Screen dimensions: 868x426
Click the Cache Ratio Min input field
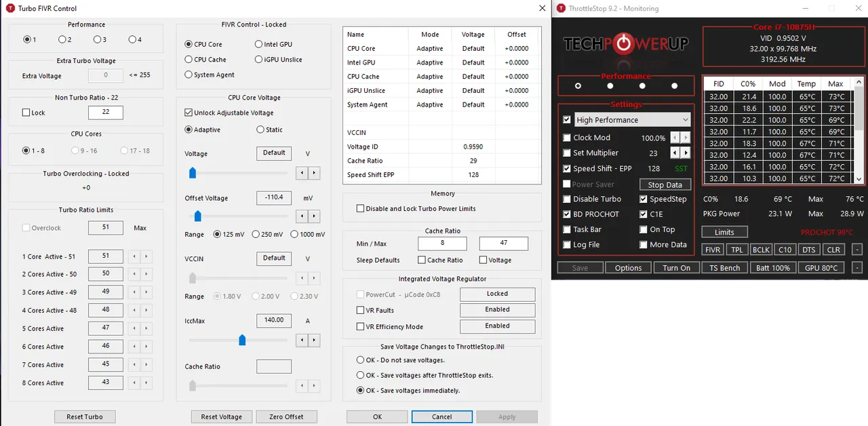click(442, 243)
